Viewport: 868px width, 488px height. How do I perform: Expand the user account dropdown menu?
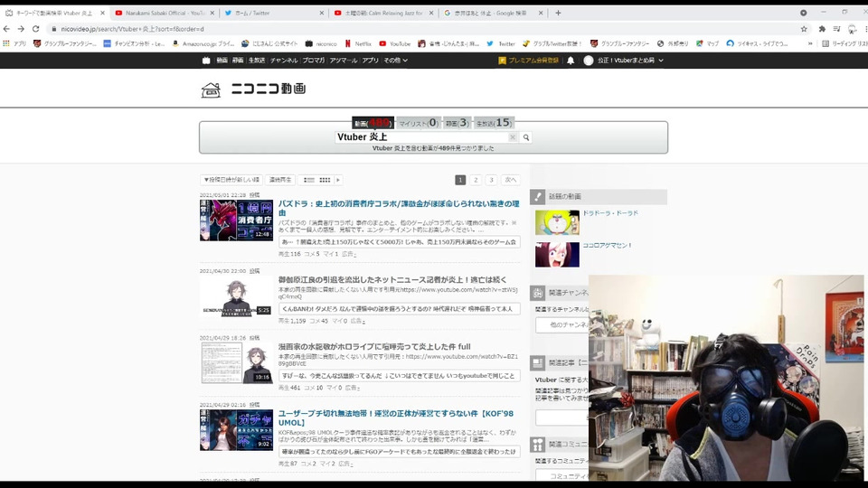click(623, 61)
